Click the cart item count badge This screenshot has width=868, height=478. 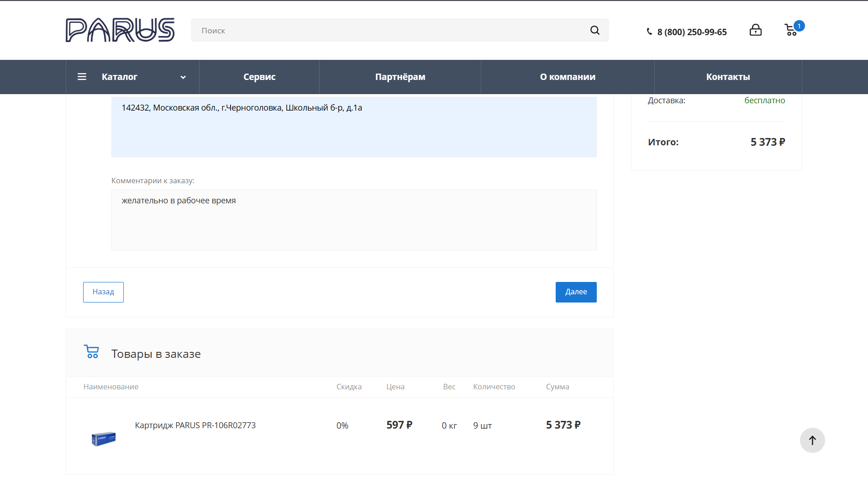799,26
